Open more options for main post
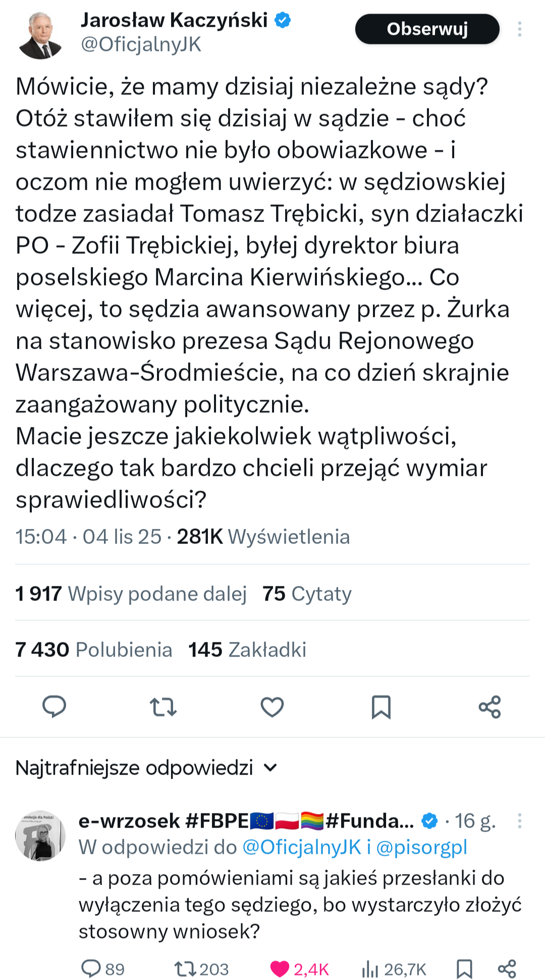The image size is (545, 980). click(x=519, y=29)
